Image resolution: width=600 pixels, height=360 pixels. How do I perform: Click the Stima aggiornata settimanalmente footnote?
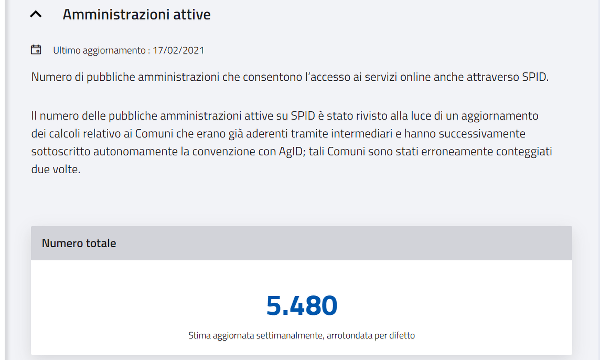(302, 336)
